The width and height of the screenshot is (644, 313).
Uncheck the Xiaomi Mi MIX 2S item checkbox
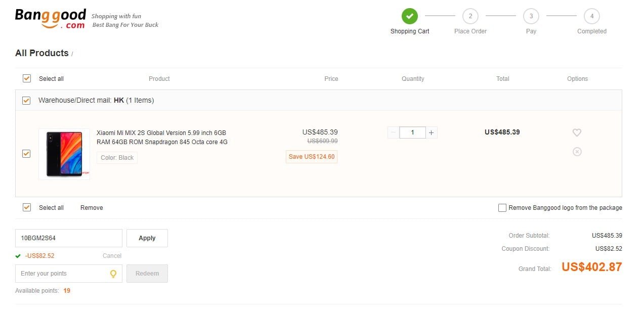pyautogui.click(x=27, y=154)
